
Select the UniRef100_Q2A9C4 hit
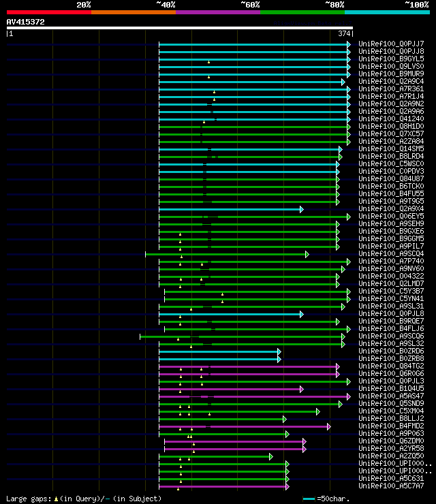pyautogui.click(x=391, y=81)
